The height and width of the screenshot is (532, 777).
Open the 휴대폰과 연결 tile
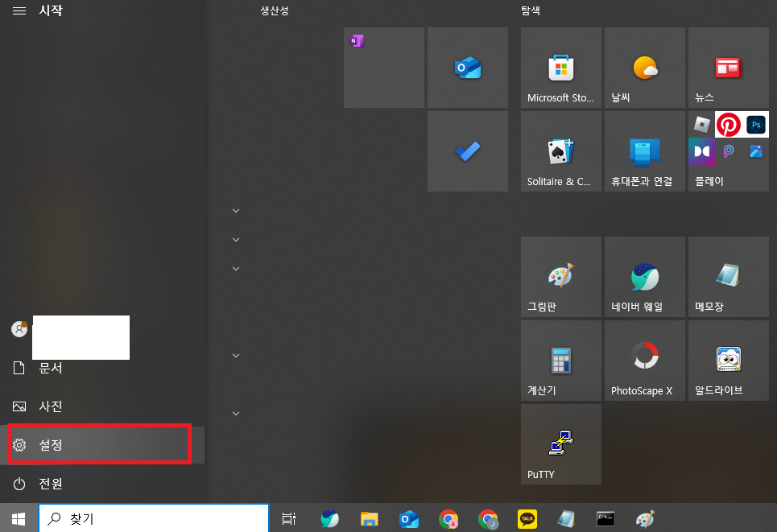(x=645, y=151)
